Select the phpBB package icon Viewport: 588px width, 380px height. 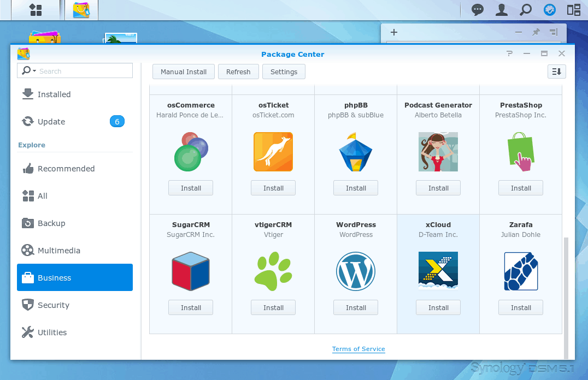(356, 152)
